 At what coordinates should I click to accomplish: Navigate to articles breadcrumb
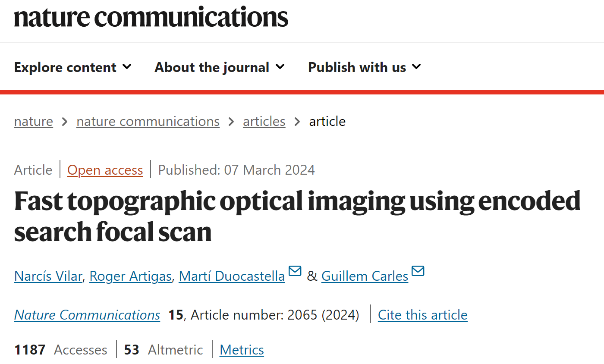point(264,122)
